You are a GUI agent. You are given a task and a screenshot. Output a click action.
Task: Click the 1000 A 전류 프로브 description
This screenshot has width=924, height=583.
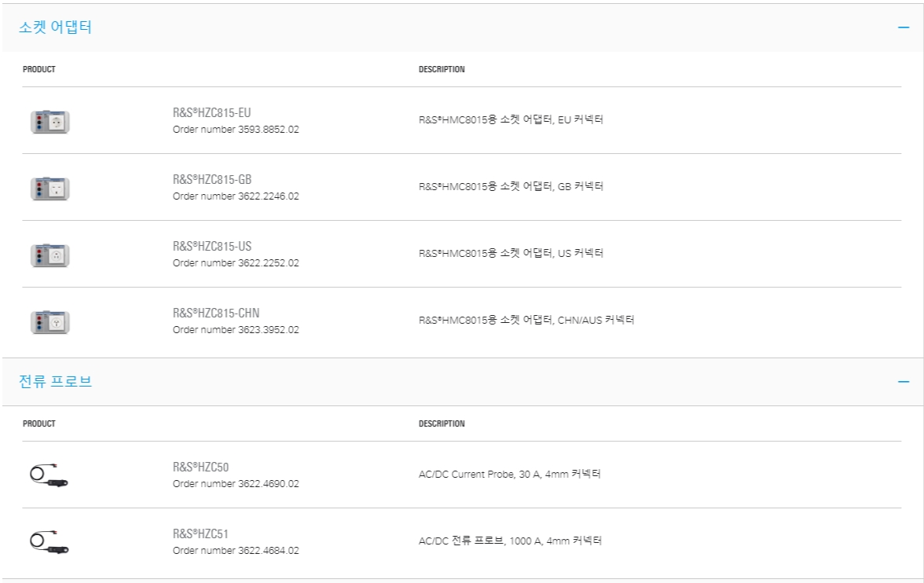pyautogui.click(x=510, y=541)
